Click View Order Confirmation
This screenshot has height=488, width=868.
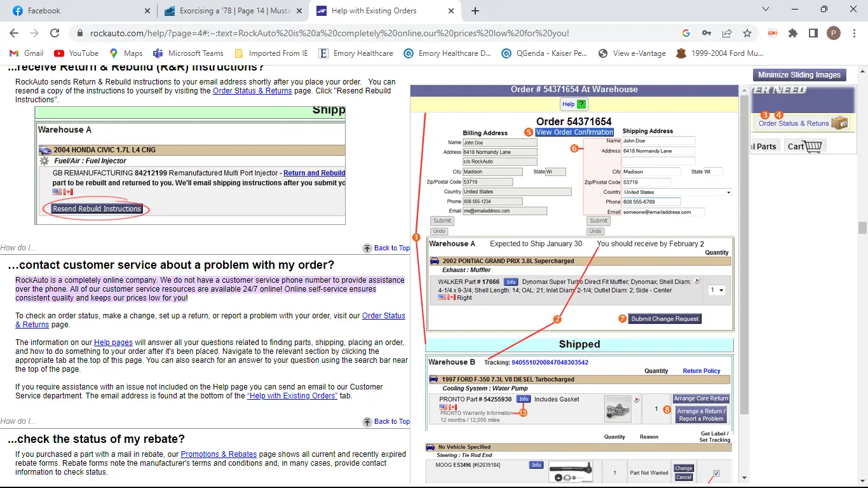[x=574, y=132]
